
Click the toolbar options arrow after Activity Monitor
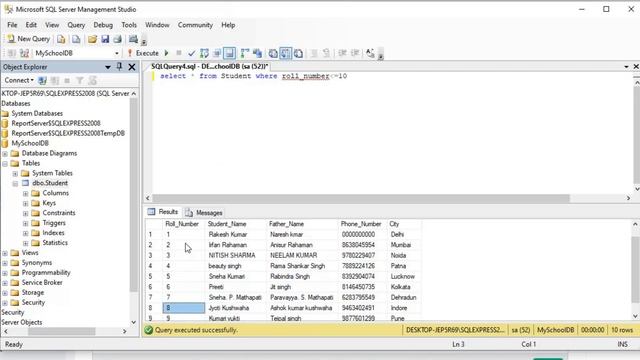coord(144,41)
